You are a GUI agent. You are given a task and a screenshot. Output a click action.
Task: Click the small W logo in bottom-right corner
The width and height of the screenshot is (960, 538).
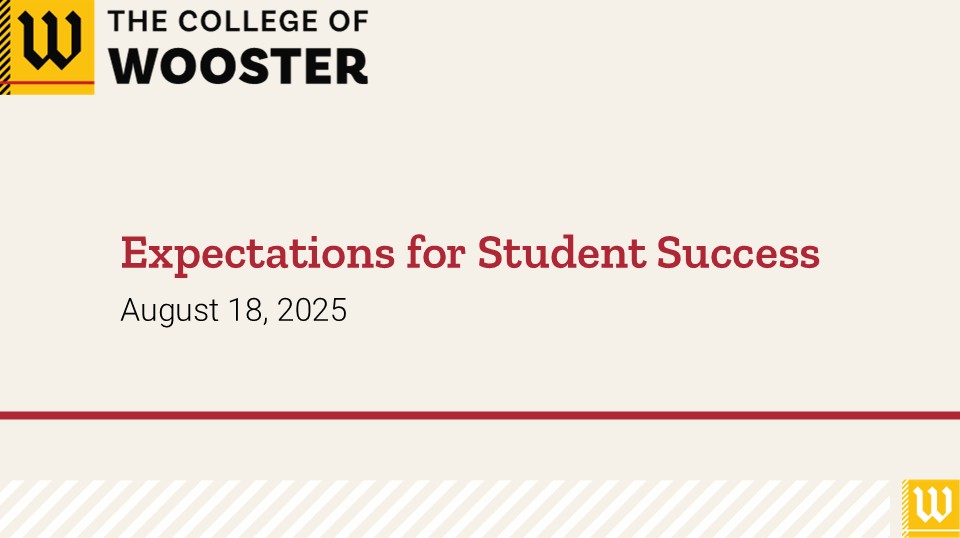point(931,509)
